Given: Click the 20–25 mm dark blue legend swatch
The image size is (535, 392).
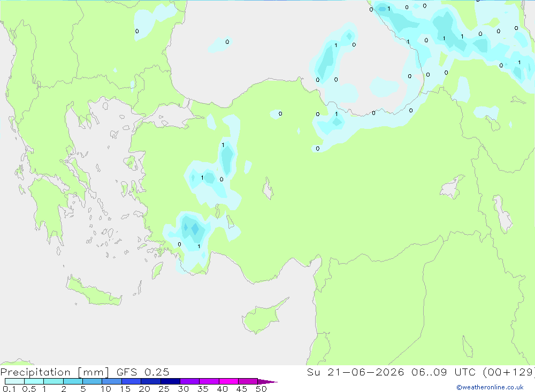Looking at the screenshot, I should (151, 381).
